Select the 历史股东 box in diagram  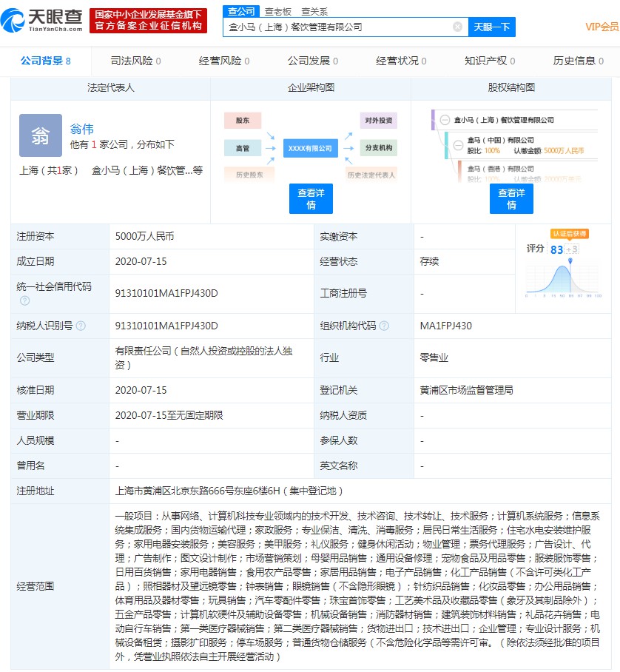pos(249,175)
